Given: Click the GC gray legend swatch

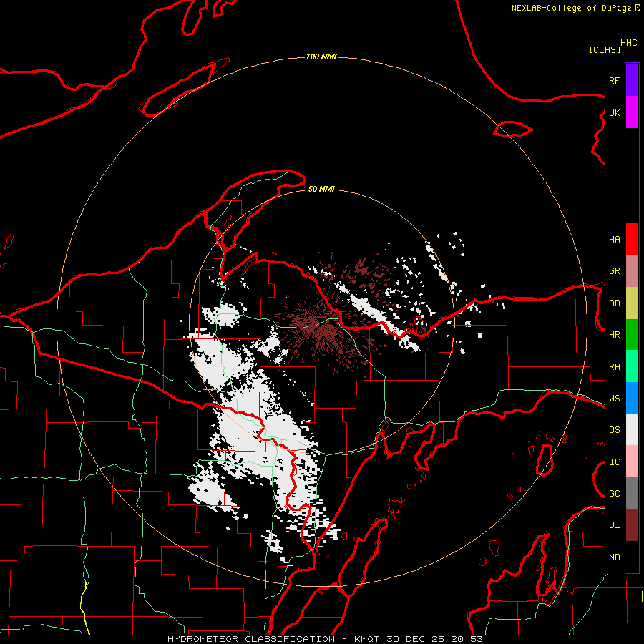Looking at the screenshot, I should [632, 493].
